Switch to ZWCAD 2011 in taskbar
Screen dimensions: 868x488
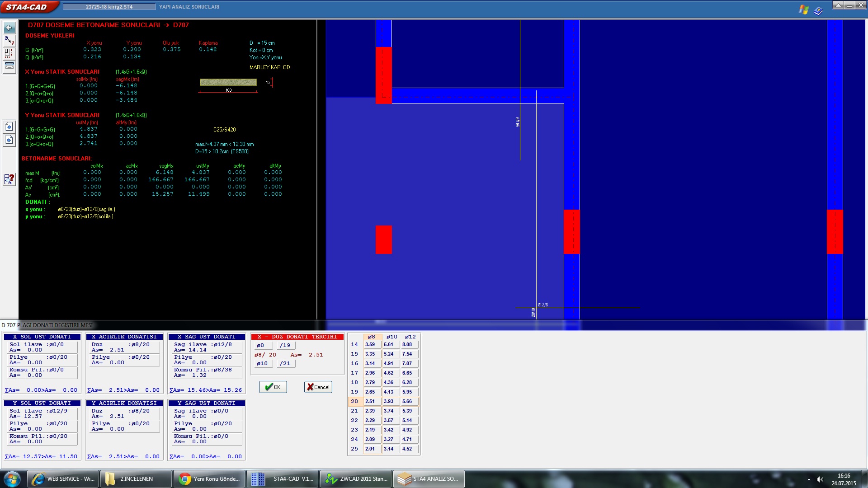[356, 479]
